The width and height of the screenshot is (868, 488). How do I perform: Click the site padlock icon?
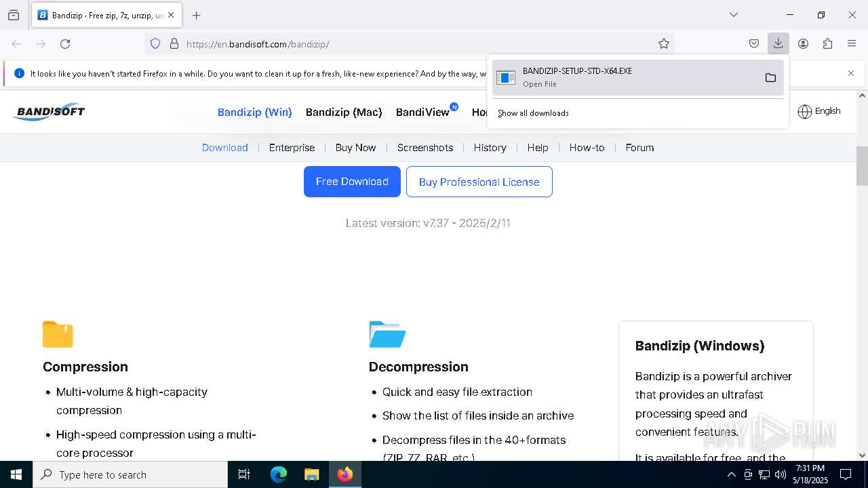click(x=174, y=43)
